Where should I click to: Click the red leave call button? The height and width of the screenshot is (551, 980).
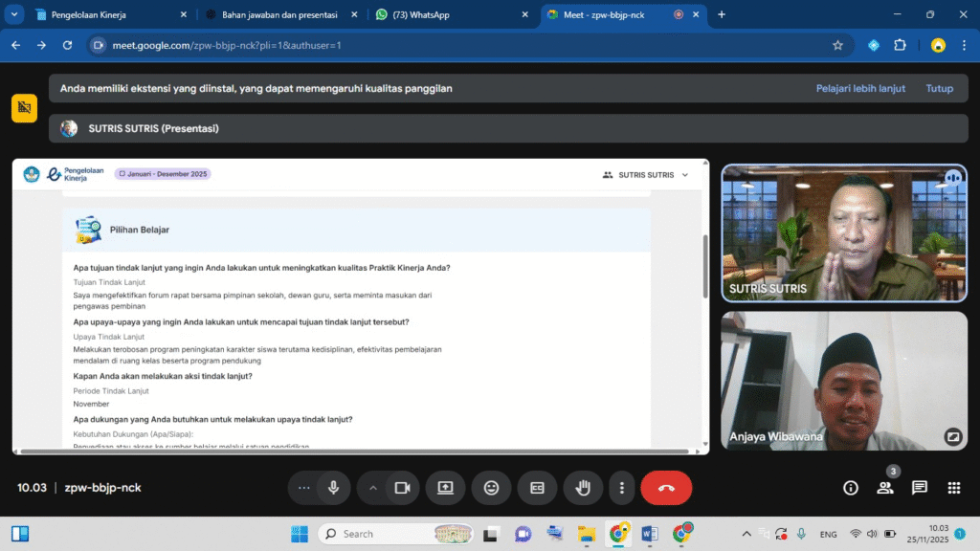coord(666,488)
